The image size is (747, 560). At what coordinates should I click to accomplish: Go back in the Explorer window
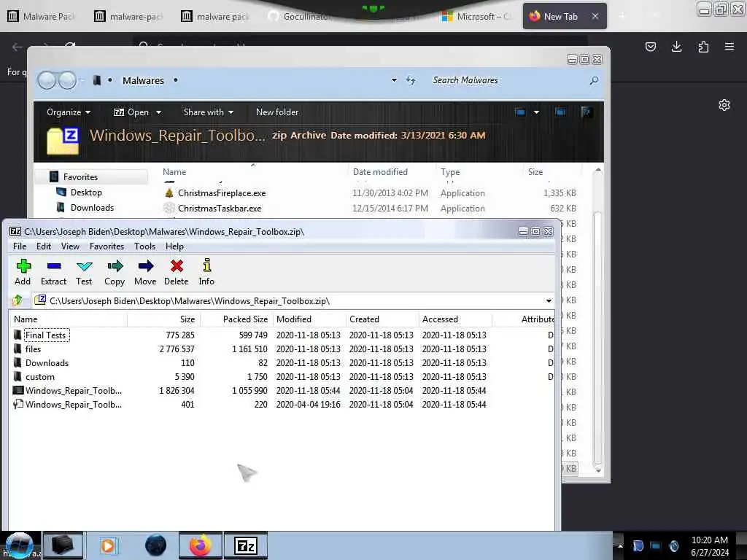[x=47, y=80]
